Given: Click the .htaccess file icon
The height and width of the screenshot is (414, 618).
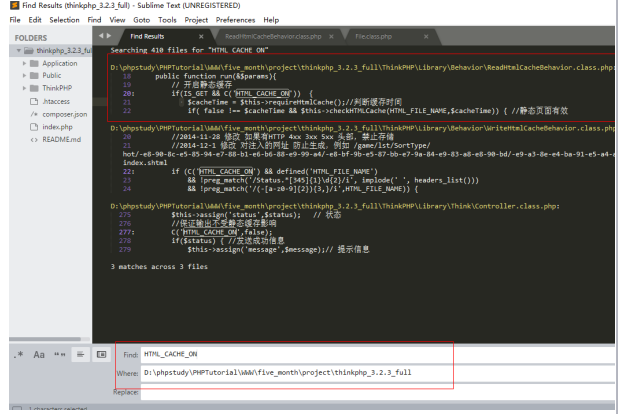Looking at the screenshot, I should [34, 101].
